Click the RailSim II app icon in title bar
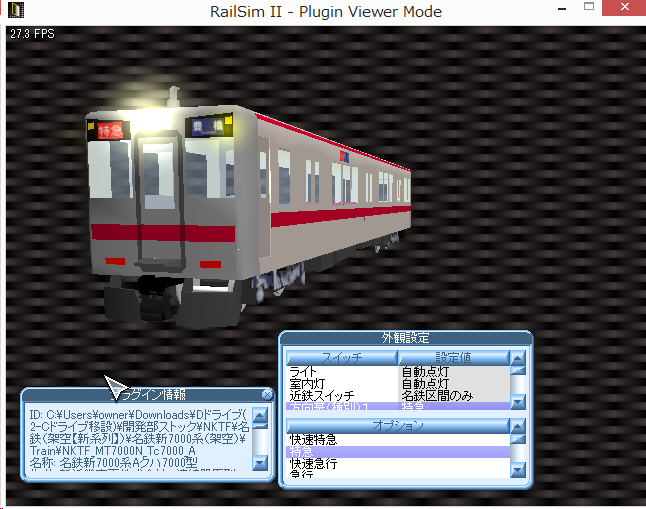 tap(16, 10)
